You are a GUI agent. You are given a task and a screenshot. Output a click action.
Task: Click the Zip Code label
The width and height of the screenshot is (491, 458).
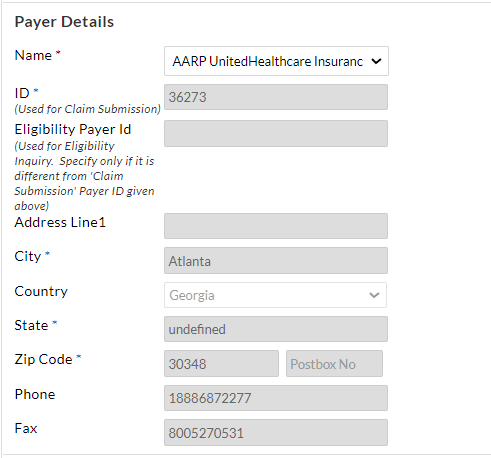click(x=44, y=359)
